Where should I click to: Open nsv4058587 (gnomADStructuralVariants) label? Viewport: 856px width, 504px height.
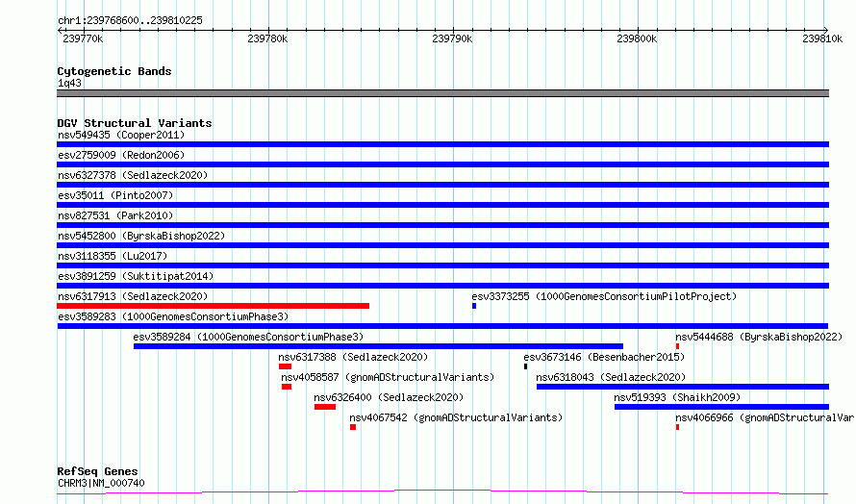pos(388,377)
